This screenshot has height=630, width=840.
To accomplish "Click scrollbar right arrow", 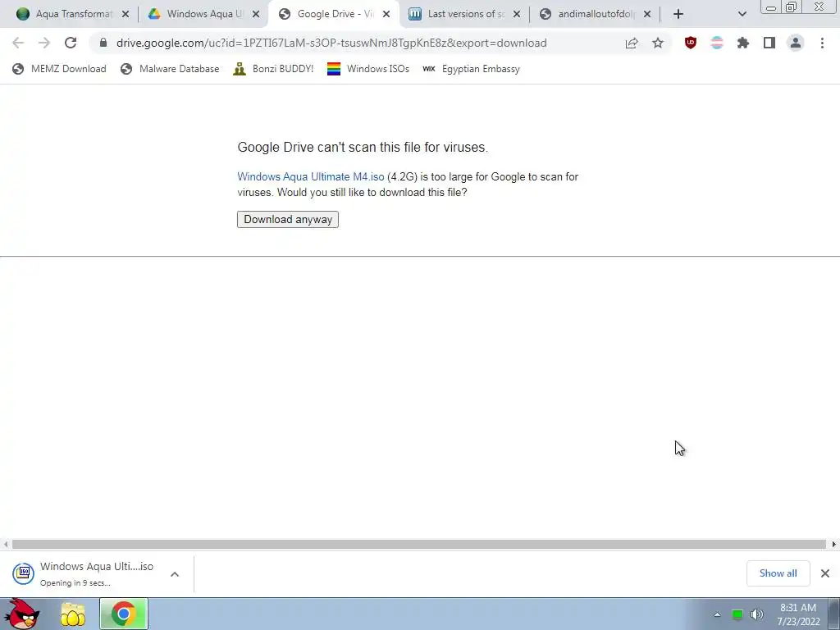I will (834, 545).
